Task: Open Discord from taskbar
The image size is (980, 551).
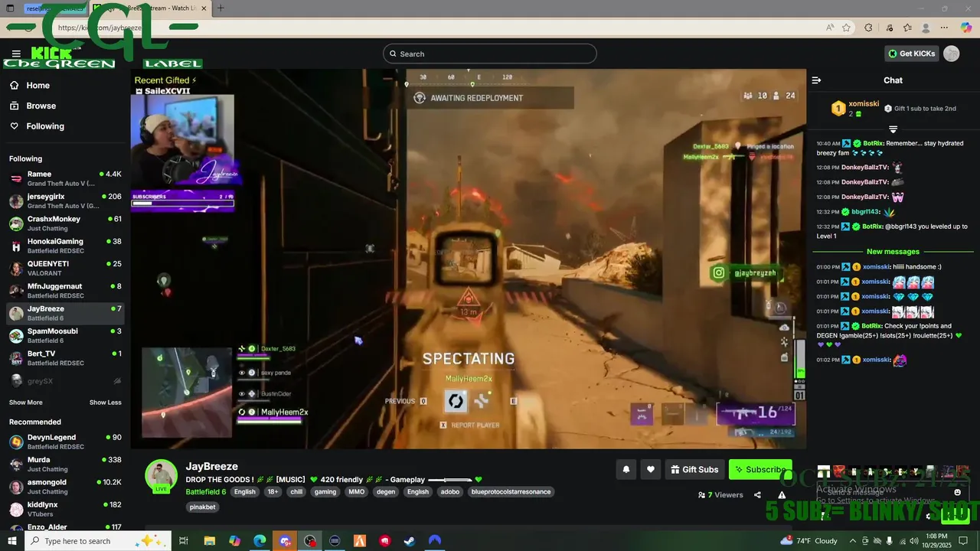Action: [285, 541]
